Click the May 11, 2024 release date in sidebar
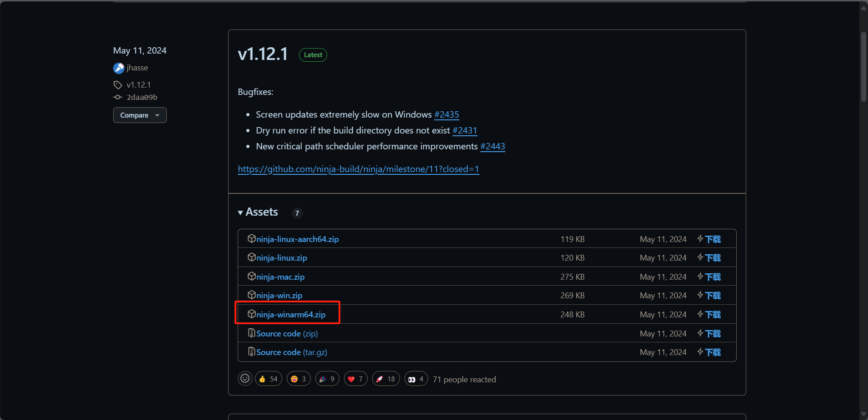Viewport: 868px width, 420px height. pyautogui.click(x=140, y=51)
